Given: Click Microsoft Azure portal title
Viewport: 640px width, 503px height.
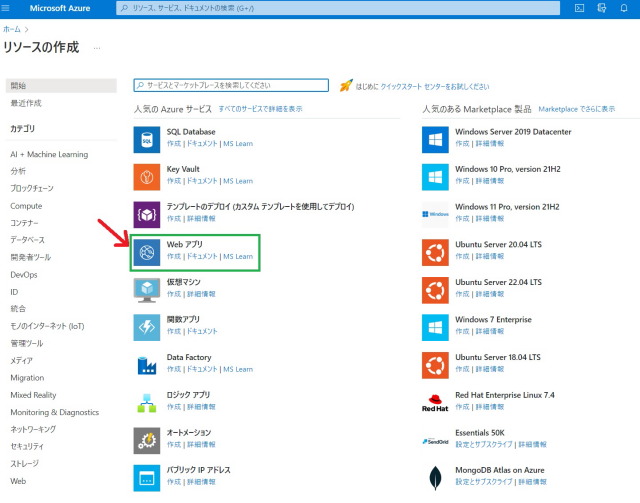Looking at the screenshot, I should click(x=60, y=8).
